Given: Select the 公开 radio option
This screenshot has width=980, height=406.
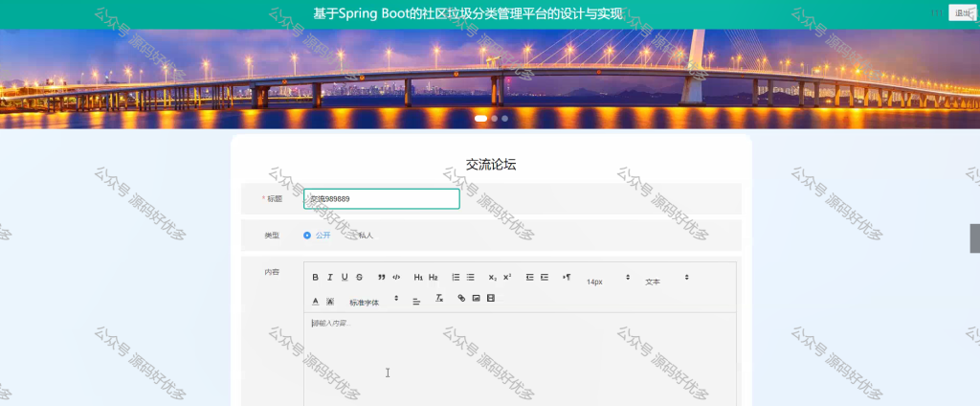Looking at the screenshot, I should click(x=317, y=236).
